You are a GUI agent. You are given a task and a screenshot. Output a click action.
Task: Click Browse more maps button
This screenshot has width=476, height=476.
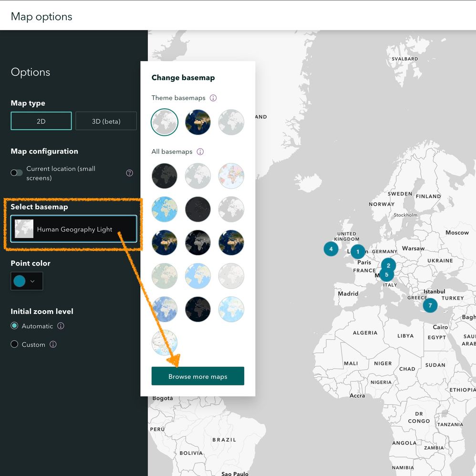[x=197, y=376]
